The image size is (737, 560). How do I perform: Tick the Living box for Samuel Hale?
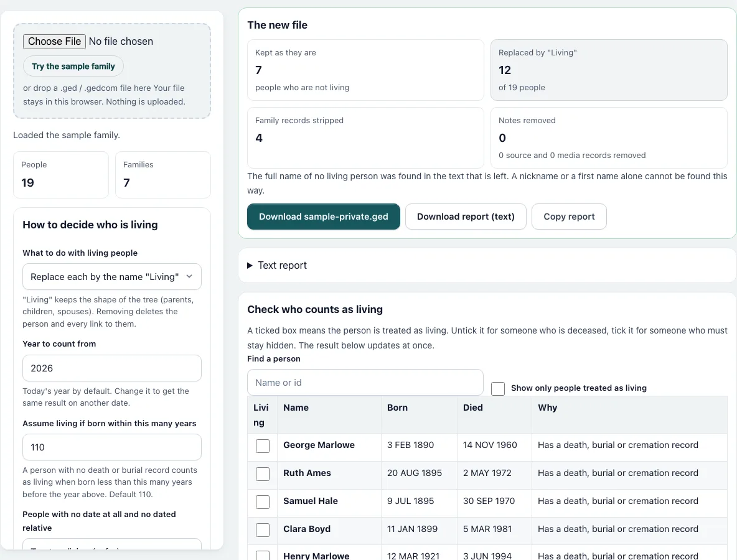click(262, 502)
